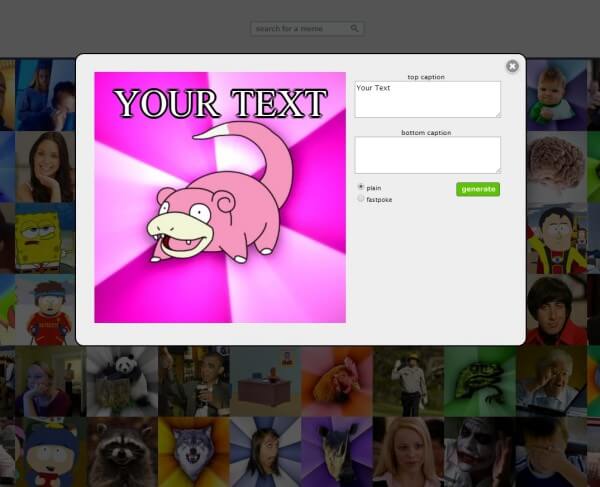Click the Slowpoke meme preview image
This screenshot has height=487, width=600.
pyautogui.click(x=220, y=197)
